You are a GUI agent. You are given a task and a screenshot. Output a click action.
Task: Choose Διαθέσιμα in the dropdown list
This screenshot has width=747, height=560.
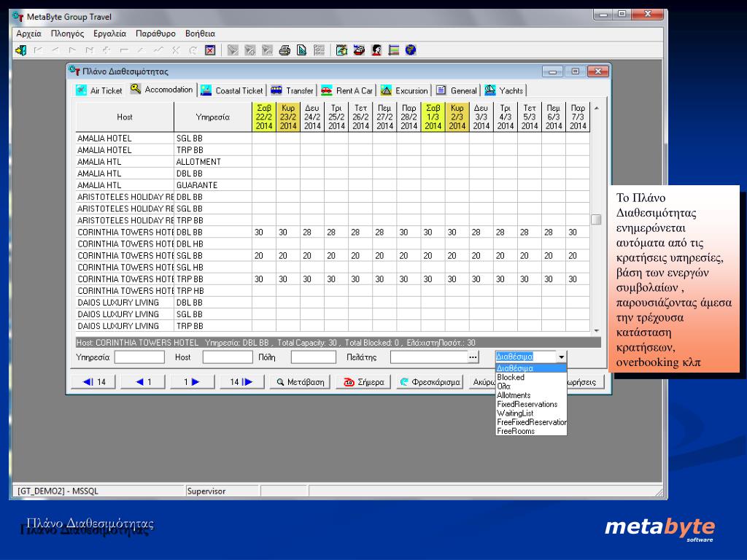click(531, 368)
